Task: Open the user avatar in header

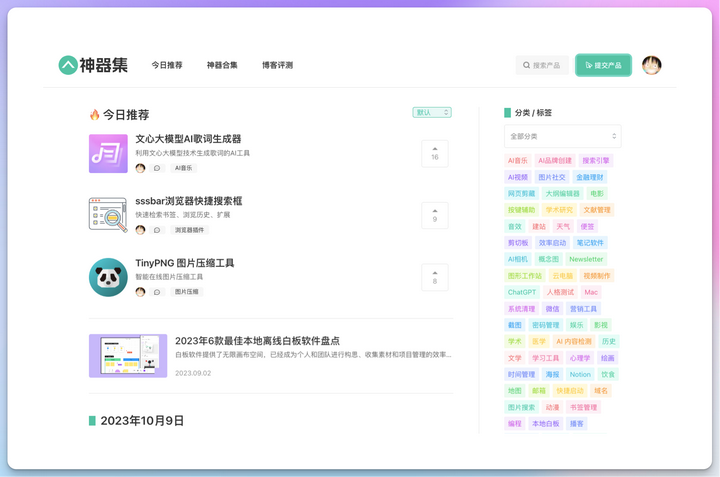Action: tap(652, 65)
